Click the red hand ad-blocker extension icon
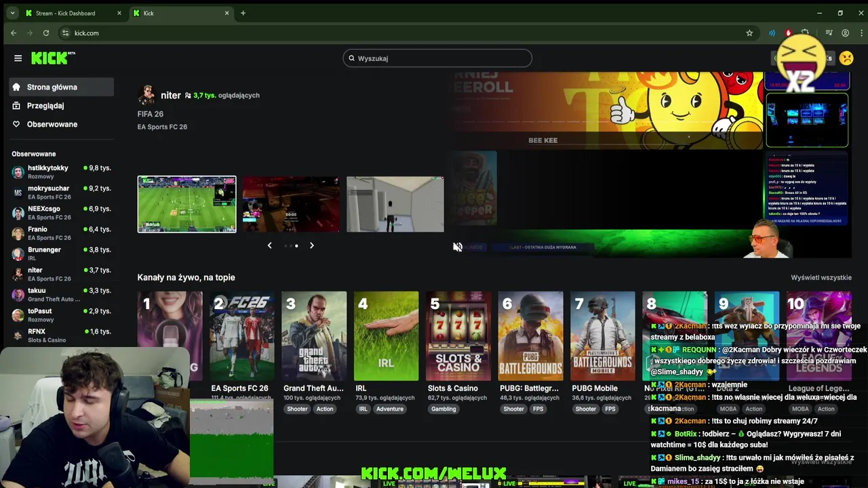 pos(788,33)
